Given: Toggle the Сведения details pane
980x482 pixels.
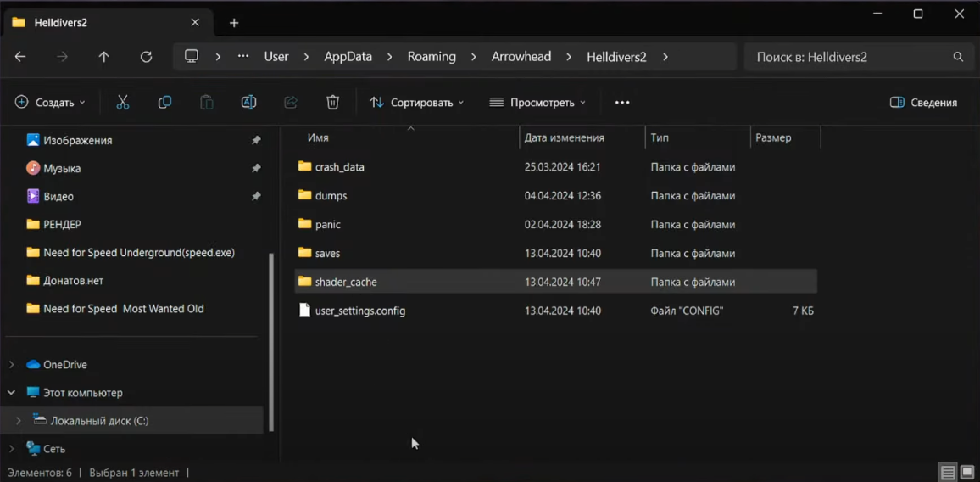Looking at the screenshot, I should 923,102.
